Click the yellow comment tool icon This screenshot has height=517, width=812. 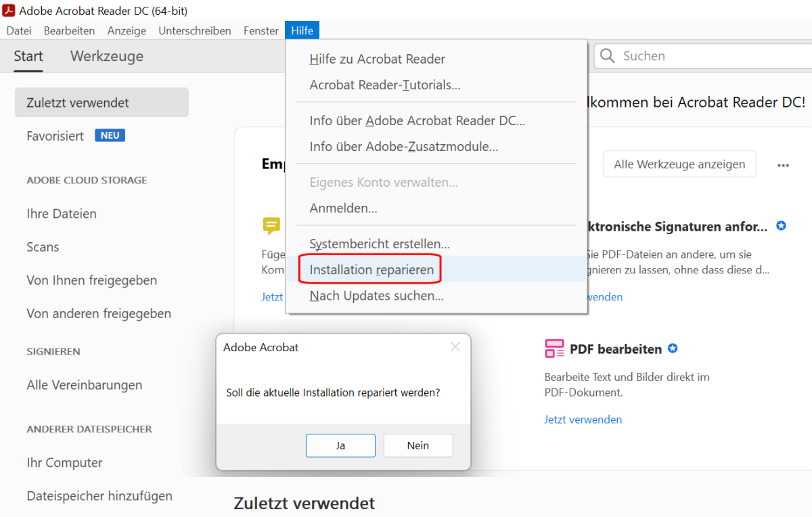(x=271, y=226)
